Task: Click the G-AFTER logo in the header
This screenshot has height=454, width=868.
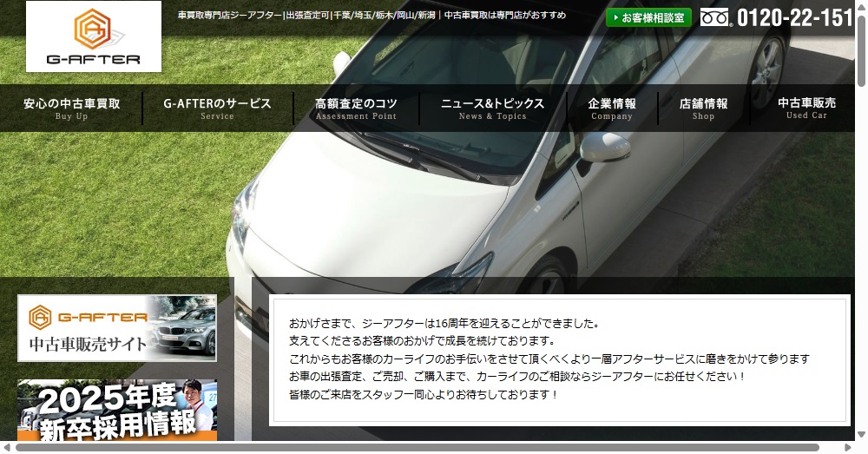Action: click(94, 36)
